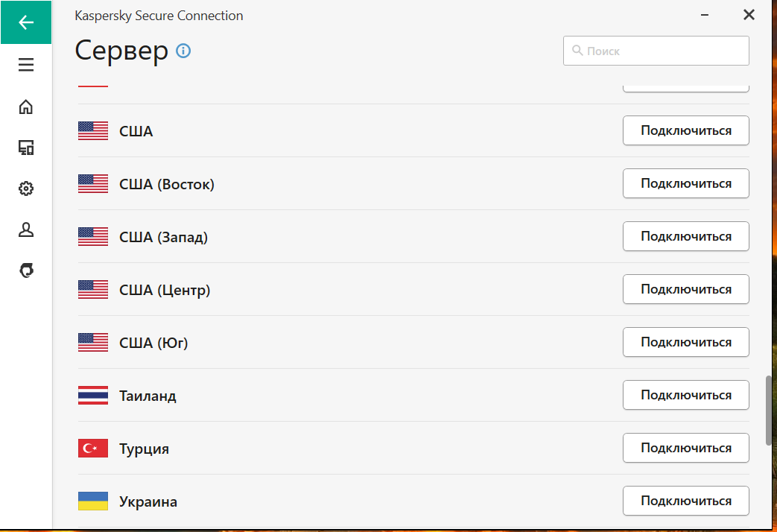Open the devices icon in sidebar

(26, 148)
